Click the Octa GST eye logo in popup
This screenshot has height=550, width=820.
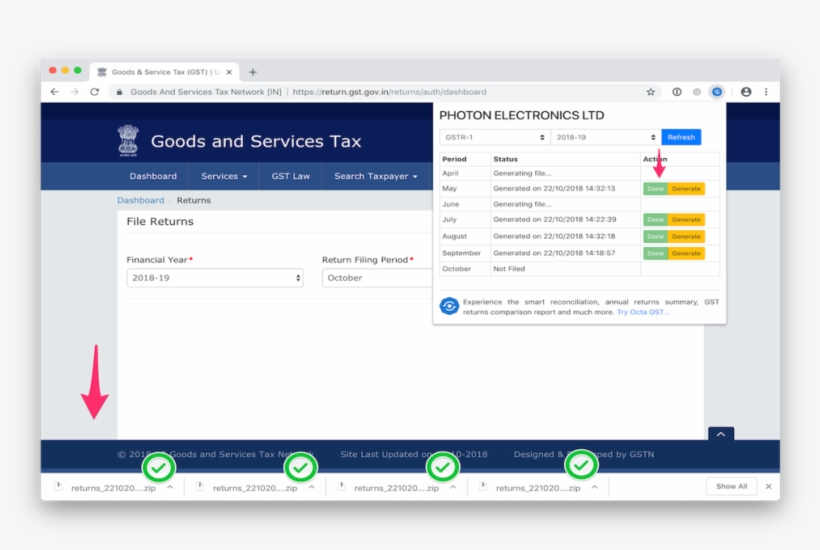click(x=449, y=306)
